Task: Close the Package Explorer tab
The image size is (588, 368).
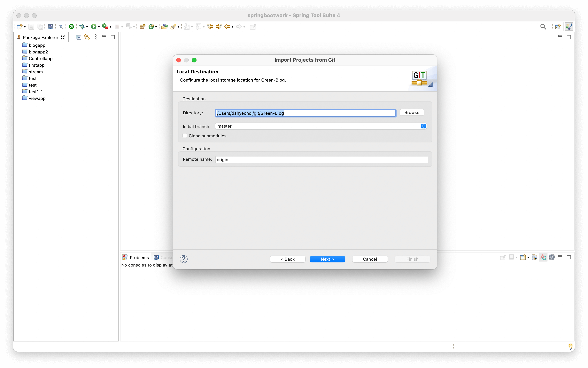Action: 63,37
